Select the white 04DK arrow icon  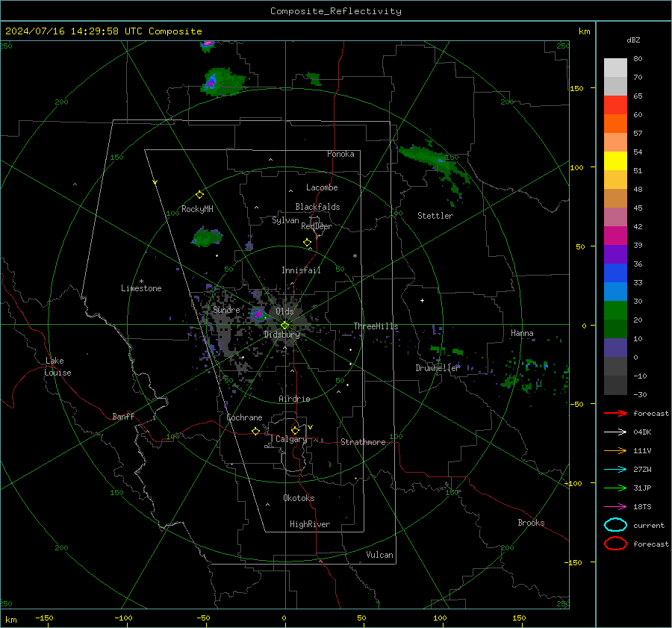(615, 432)
